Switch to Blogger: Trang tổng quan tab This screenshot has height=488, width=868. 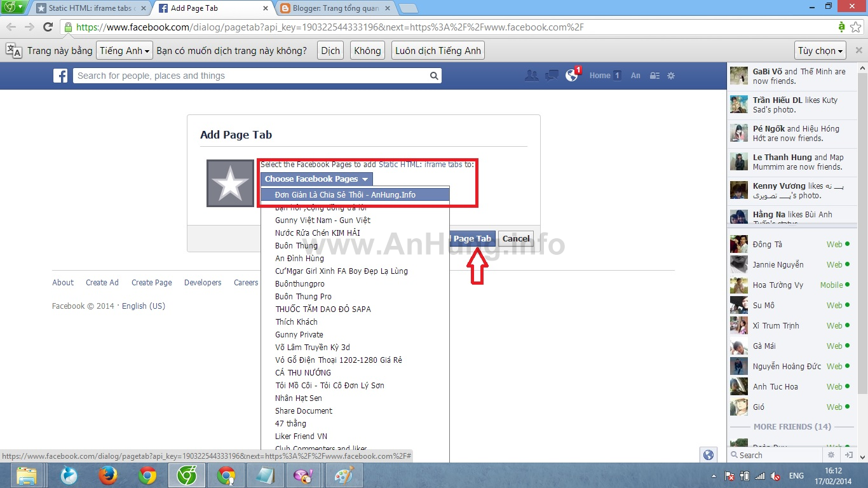point(334,8)
